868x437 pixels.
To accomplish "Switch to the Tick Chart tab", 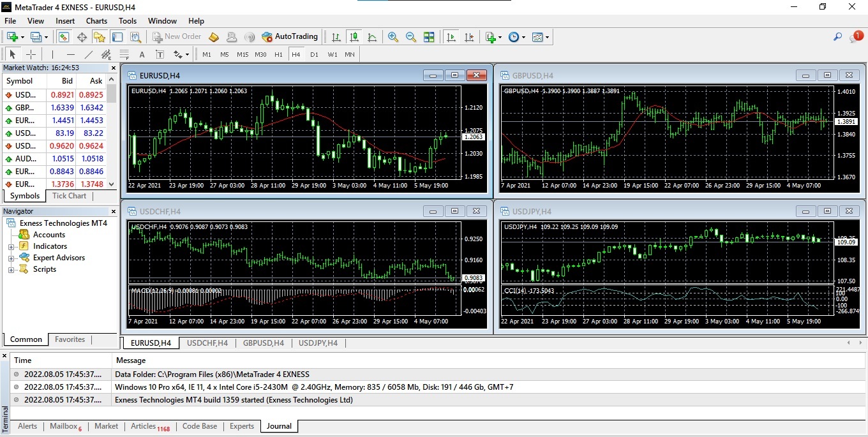I will pos(69,196).
